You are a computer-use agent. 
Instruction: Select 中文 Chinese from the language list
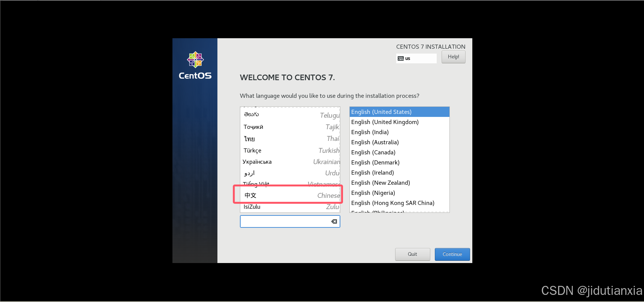pos(290,195)
